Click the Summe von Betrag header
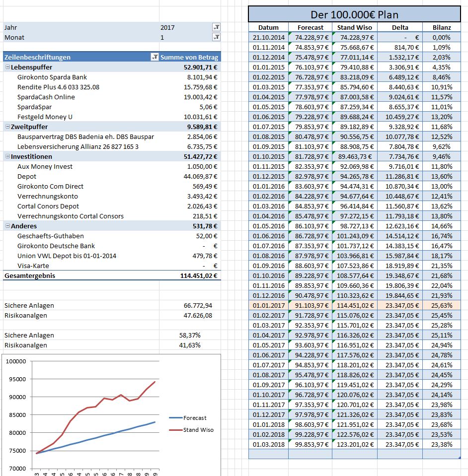 tap(189, 57)
